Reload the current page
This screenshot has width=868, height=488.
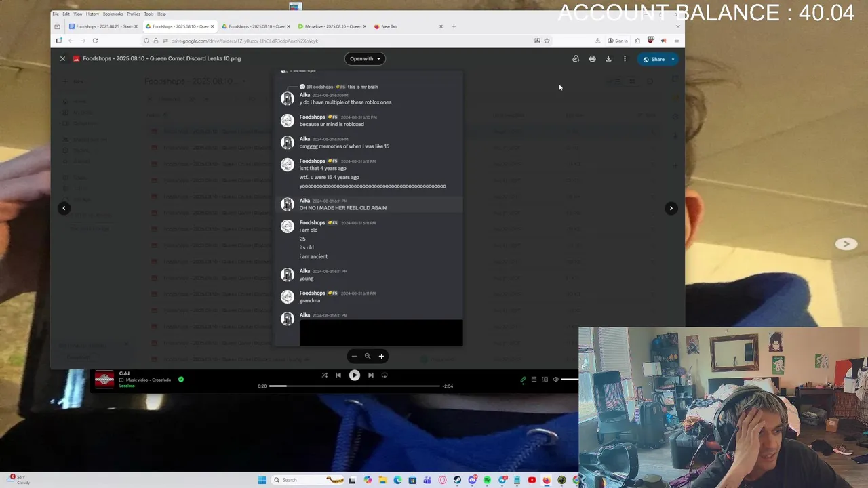[x=95, y=41]
